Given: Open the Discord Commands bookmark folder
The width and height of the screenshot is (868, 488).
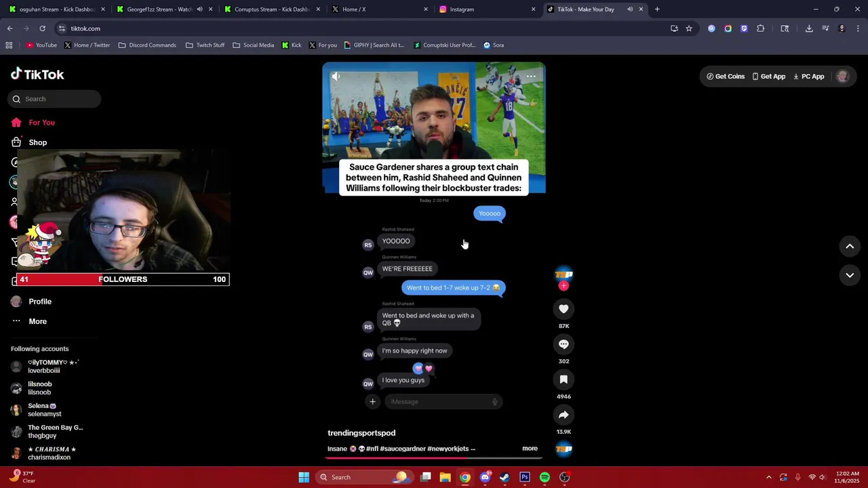Looking at the screenshot, I should click(147, 45).
